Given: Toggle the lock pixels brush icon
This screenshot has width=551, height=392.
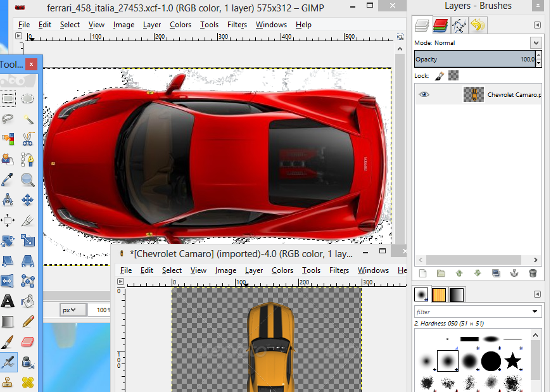Looking at the screenshot, I should [440, 75].
